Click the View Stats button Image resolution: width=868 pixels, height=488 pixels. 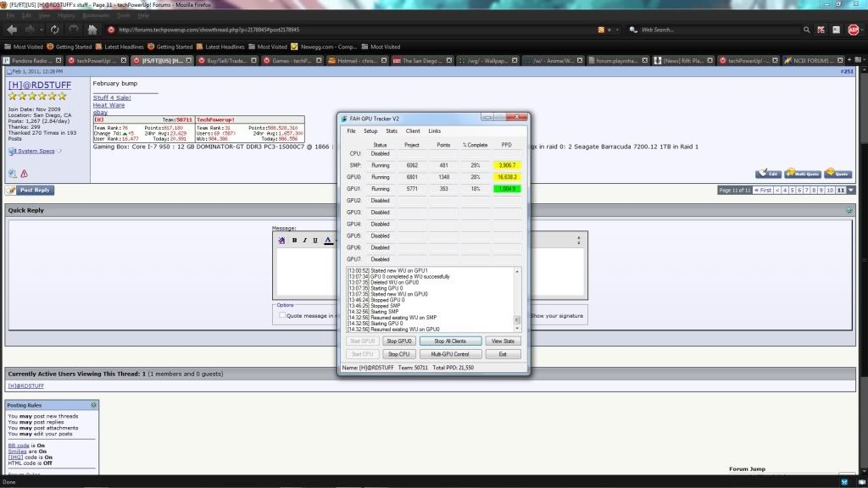(x=503, y=341)
